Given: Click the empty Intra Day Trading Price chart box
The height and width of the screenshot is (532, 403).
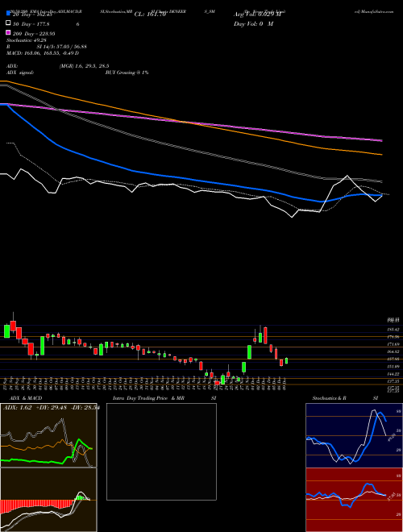Looking at the screenshot, I should coord(161,451).
